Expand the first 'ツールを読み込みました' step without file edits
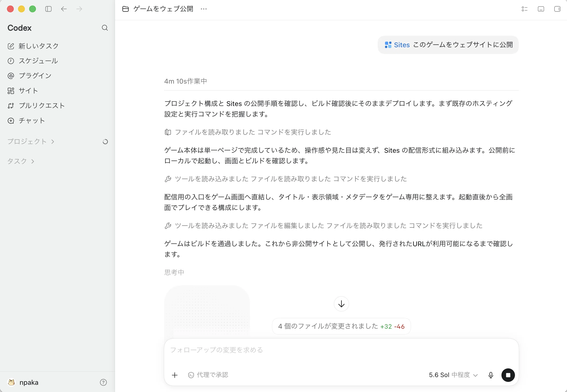This screenshot has width=567, height=392. click(286, 179)
